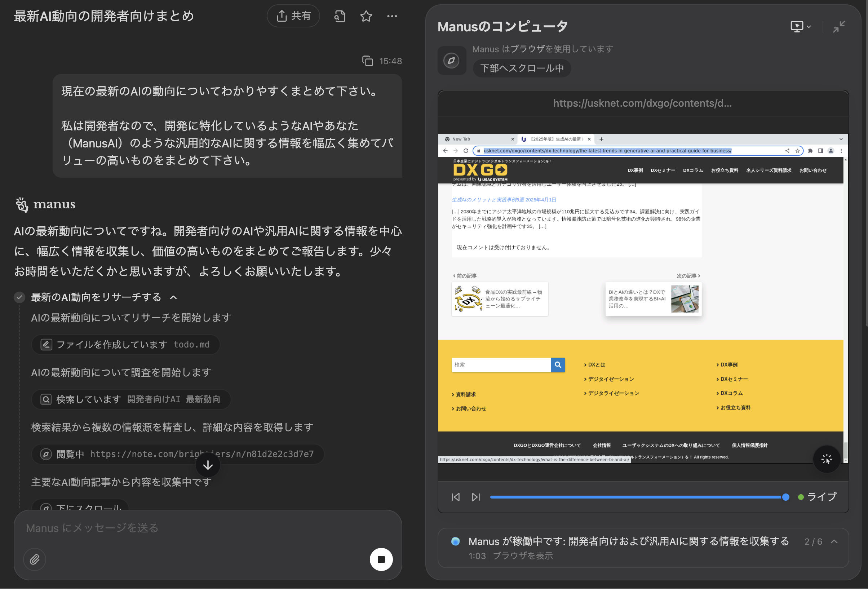Open the ブラウザを表示 link
Image resolution: width=868 pixels, height=589 pixels.
click(523, 556)
